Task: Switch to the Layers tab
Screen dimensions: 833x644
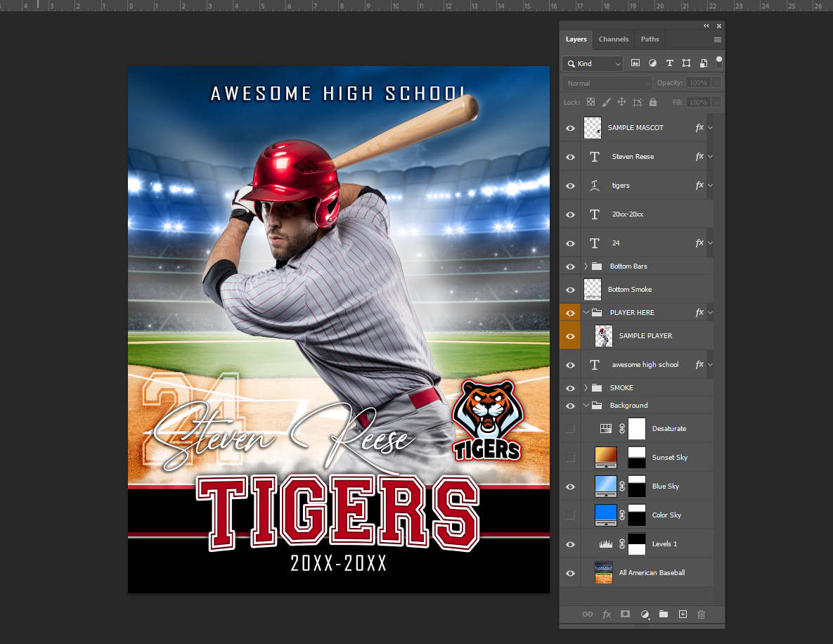Action: tap(576, 39)
